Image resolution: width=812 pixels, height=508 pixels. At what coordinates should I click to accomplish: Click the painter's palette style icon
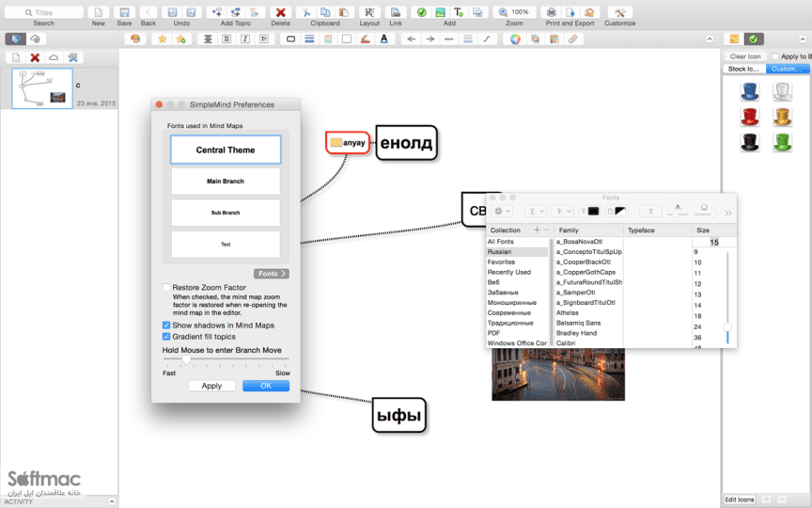point(135,39)
